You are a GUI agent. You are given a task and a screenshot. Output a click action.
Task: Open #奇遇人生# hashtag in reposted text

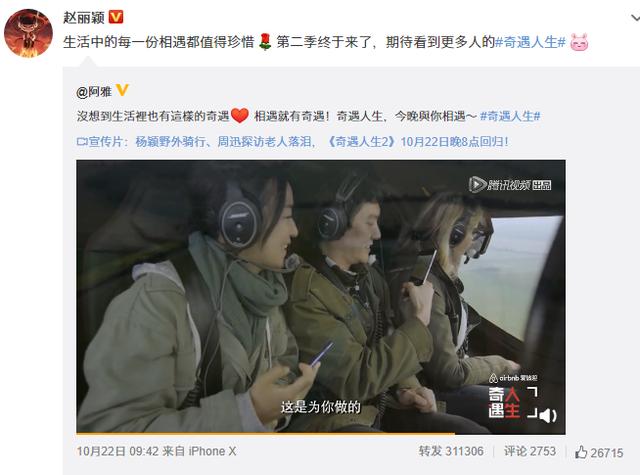click(x=510, y=116)
